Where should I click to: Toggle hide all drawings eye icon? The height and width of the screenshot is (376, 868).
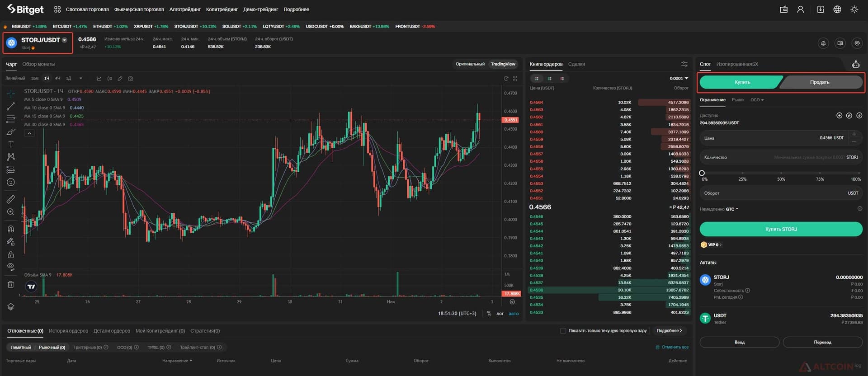coord(11,267)
